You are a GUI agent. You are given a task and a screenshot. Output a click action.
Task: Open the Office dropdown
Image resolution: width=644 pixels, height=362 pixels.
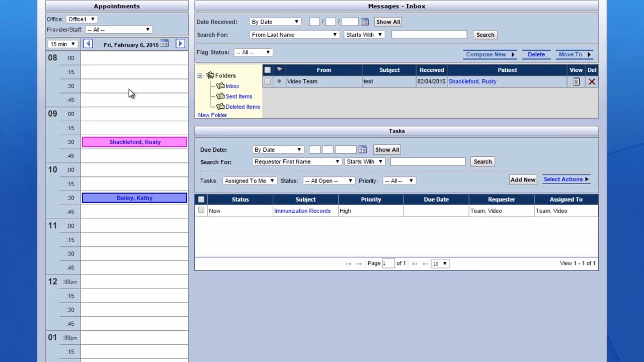(x=82, y=19)
